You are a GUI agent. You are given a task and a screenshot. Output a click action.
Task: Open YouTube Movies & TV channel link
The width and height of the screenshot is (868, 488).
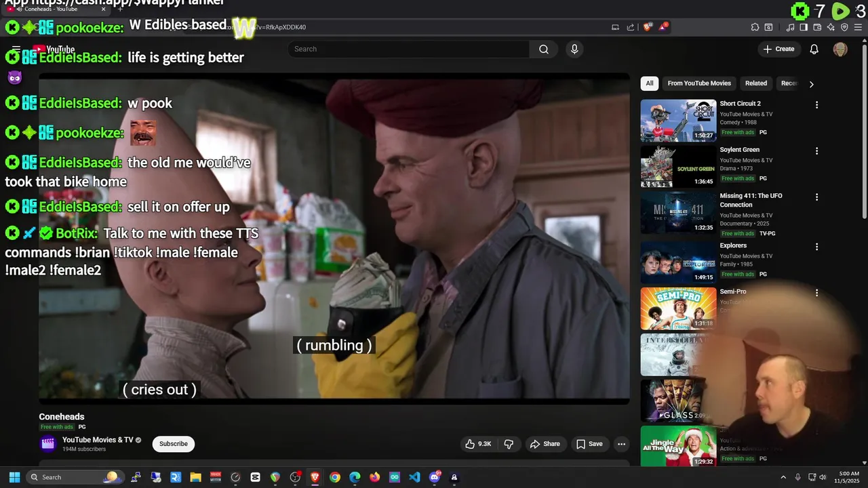98,440
